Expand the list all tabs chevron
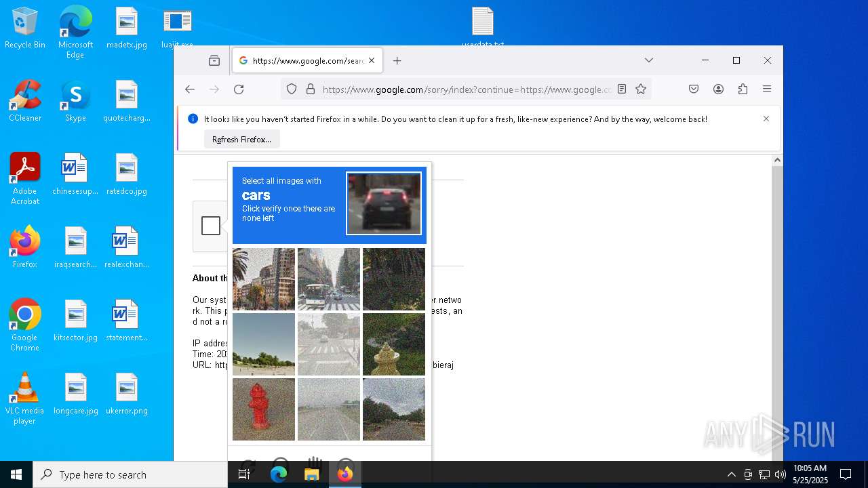The height and width of the screenshot is (488, 868). click(x=649, y=60)
